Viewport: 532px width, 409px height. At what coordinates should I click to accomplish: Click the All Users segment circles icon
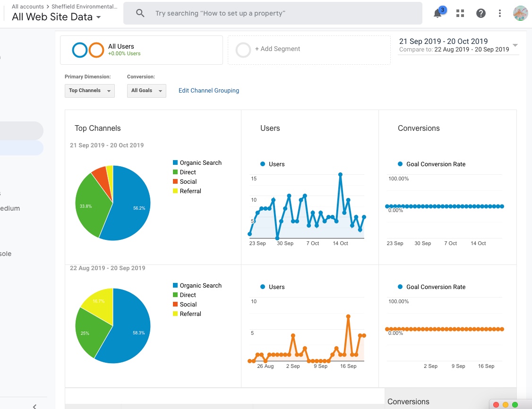(88, 50)
